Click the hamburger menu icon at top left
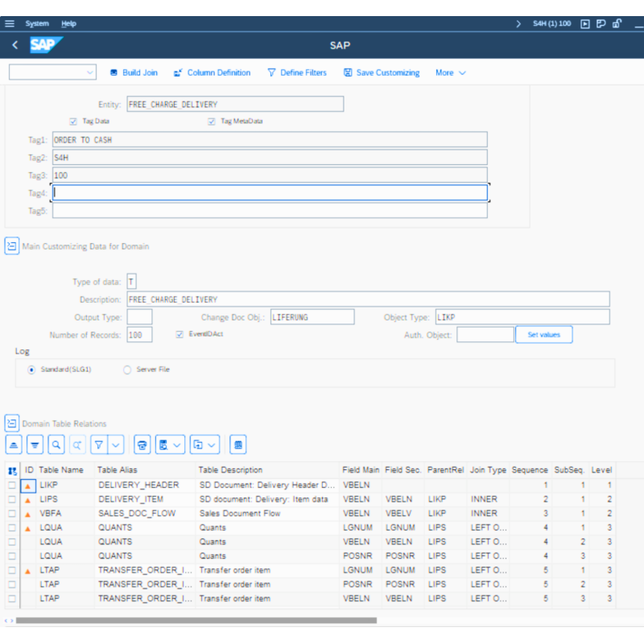This screenshot has width=644, height=644. tap(10, 23)
